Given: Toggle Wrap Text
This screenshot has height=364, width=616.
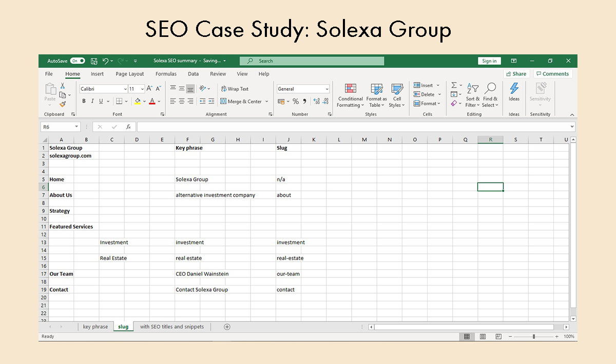Looking at the screenshot, I should (235, 89).
